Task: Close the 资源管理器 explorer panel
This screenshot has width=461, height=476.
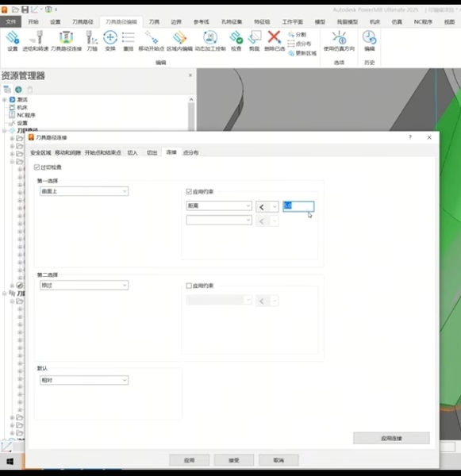Action: [190, 75]
